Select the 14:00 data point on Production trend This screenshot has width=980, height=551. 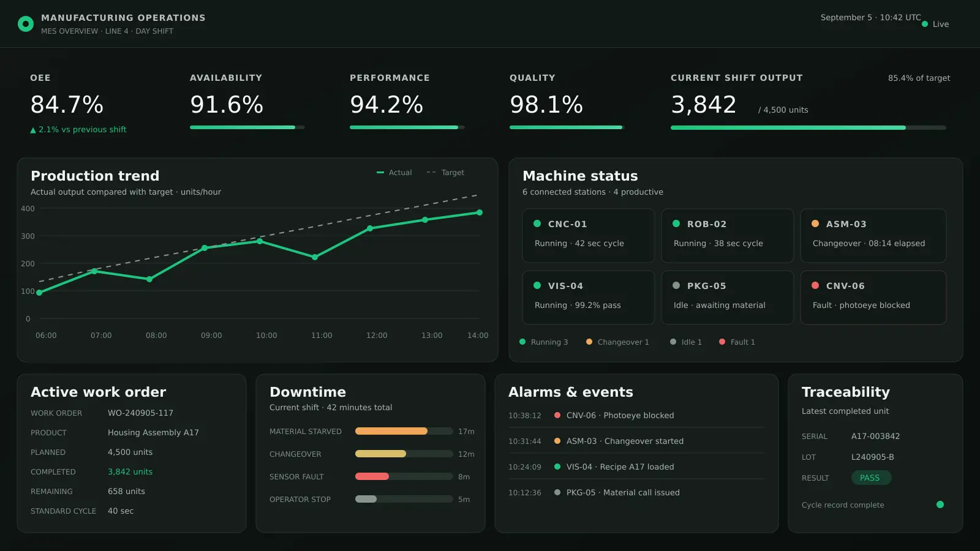(x=480, y=212)
